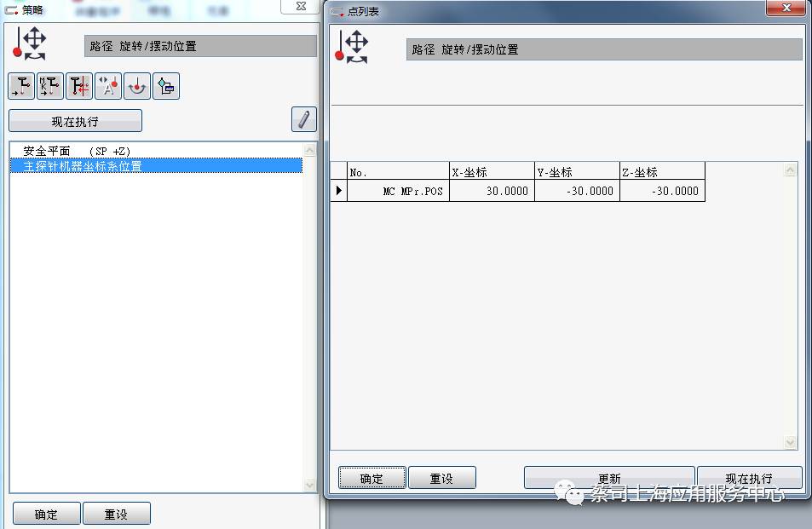Click the flowchart program element icon
This screenshot has width=812, height=529.
[166, 86]
